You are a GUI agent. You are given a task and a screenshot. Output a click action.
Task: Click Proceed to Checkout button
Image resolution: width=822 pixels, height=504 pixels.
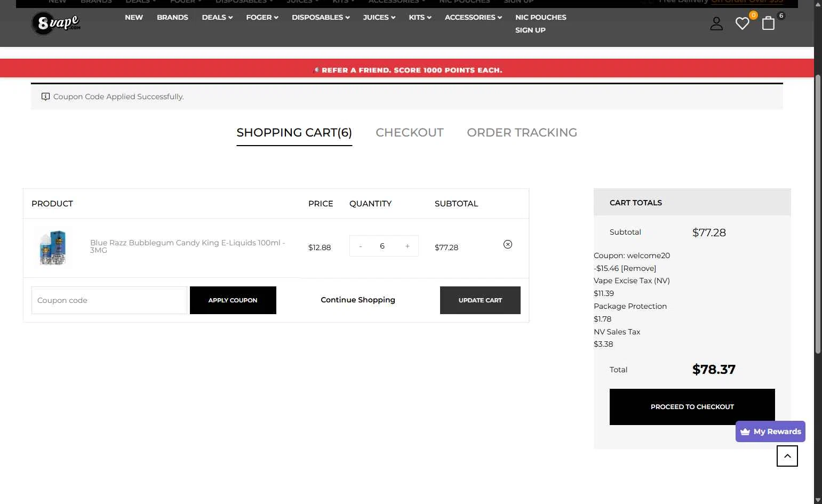692,407
